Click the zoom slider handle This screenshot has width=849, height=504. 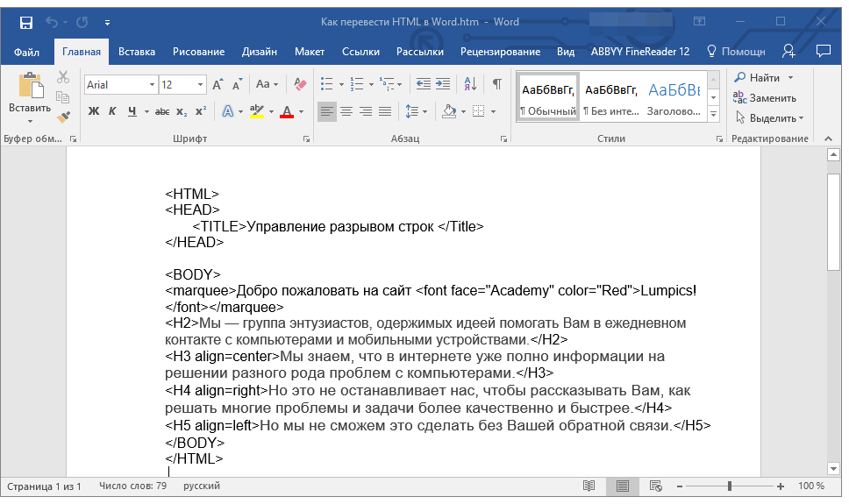(730, 486)
